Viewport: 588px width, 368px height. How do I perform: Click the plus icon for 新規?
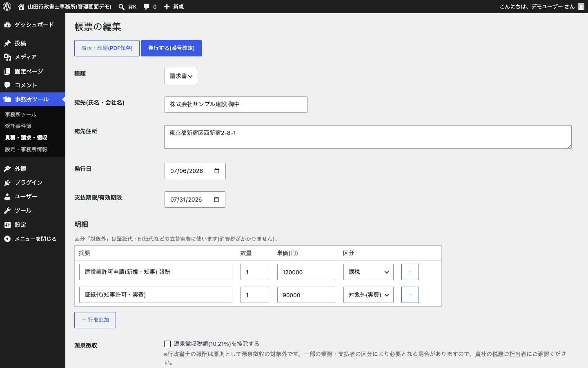(x=167, y=7)
